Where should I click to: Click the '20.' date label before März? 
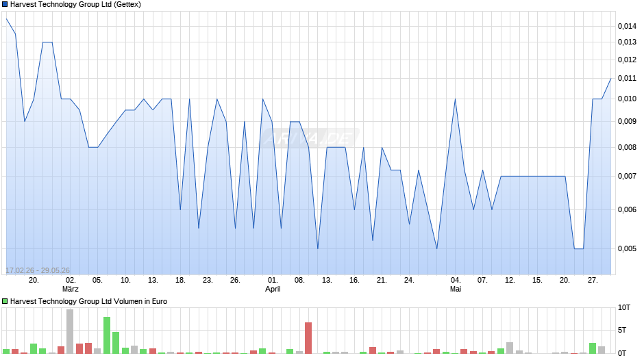click(34, 281)
